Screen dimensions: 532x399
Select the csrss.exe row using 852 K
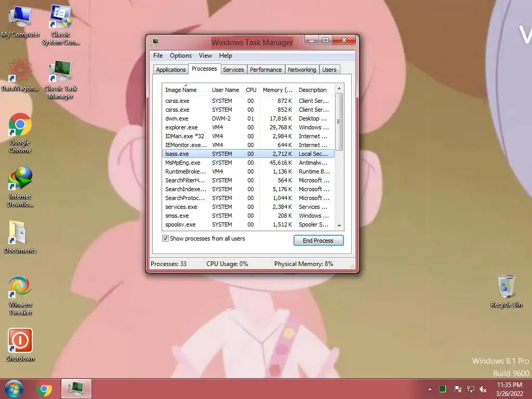[x=248, y=110]
